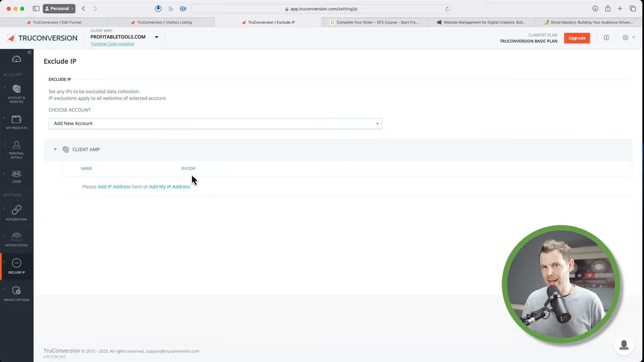Screen dimensions: 644x362
Task: Collapse the Client AMP section
Action: 55,149
